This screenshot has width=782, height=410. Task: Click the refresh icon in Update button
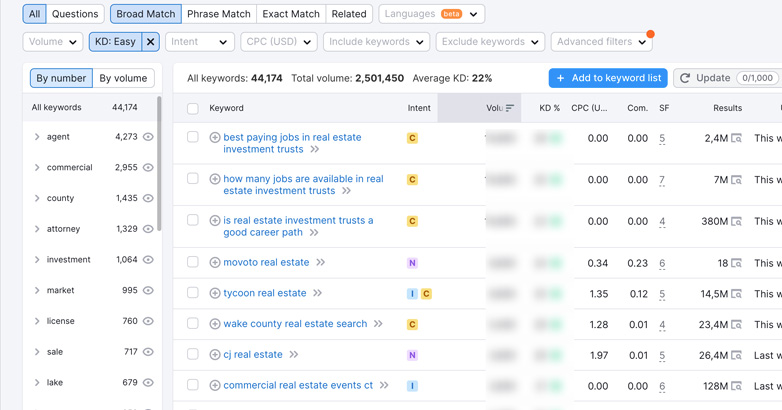685,78
